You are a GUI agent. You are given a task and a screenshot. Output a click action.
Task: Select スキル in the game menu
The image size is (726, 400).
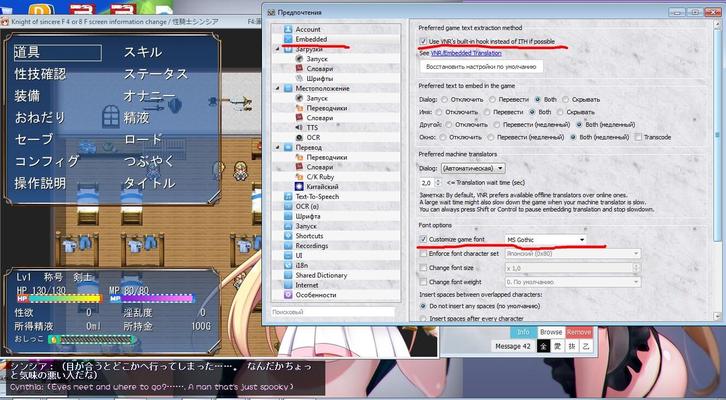[x=143, y=52]
